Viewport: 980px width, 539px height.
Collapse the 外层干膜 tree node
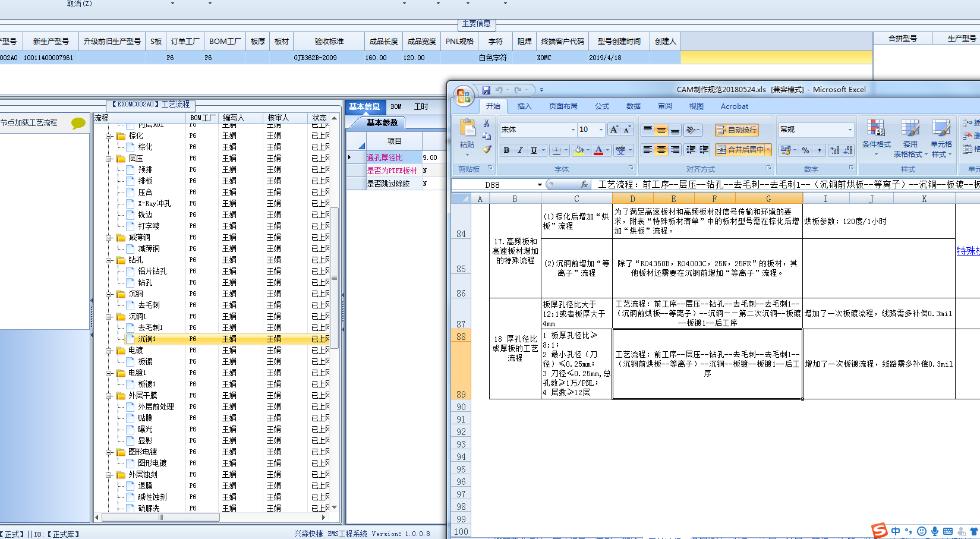[109, 396]
